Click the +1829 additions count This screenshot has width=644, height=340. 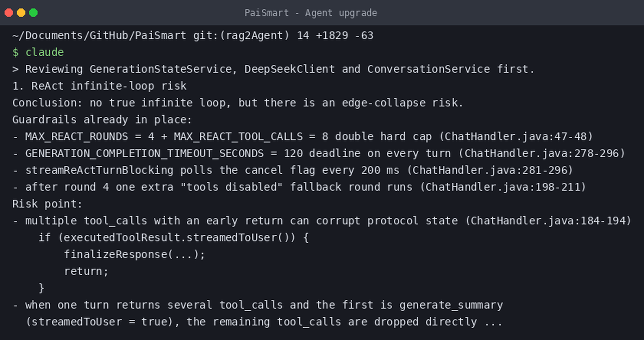[x=332, y=36]
